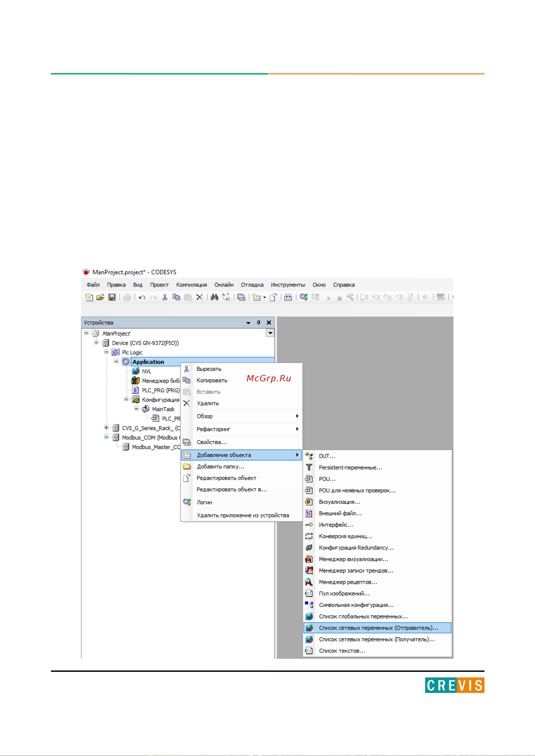Open the Инструменты menu
Viewport: 535px width, 756px height.
pos(288,285)
